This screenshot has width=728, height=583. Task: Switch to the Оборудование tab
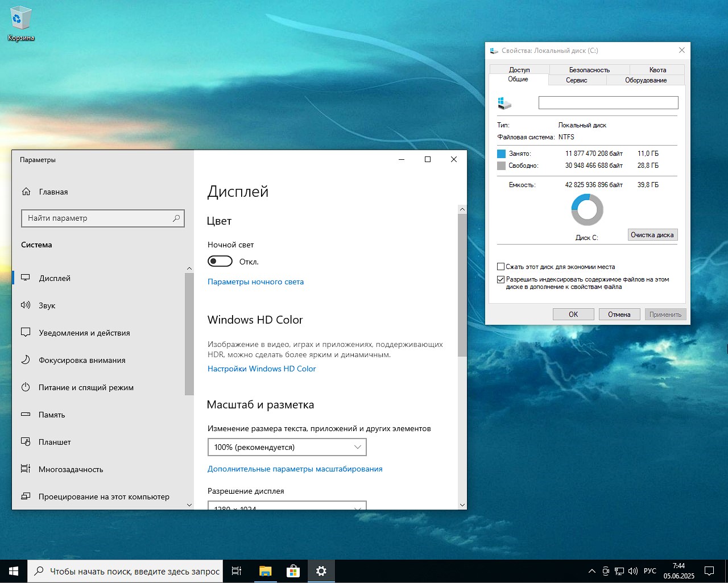[x=646, y=80]
